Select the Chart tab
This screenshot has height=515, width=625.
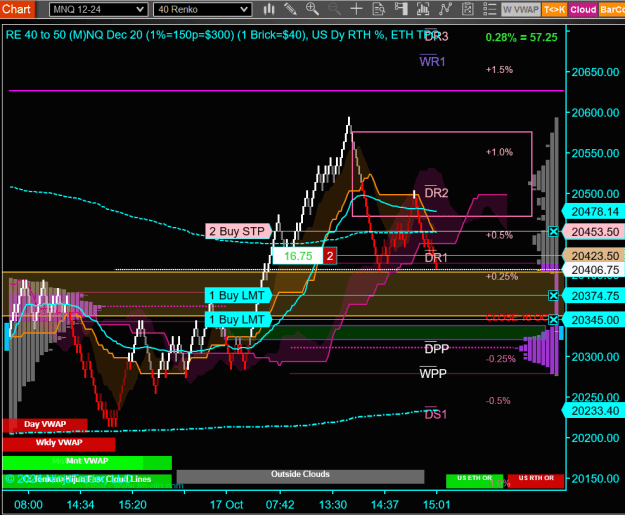tap(17, 9)
